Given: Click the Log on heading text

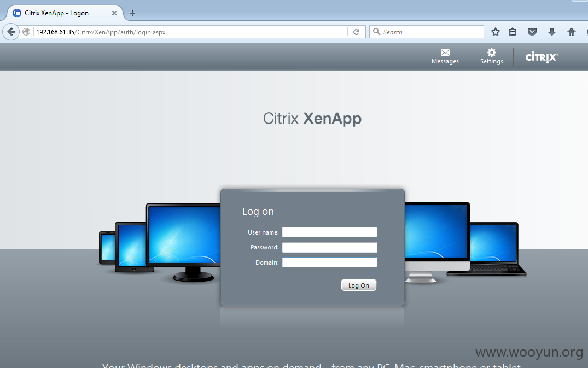Looking at the screenshot, I should pyautogui.click(x=258, y=212).
